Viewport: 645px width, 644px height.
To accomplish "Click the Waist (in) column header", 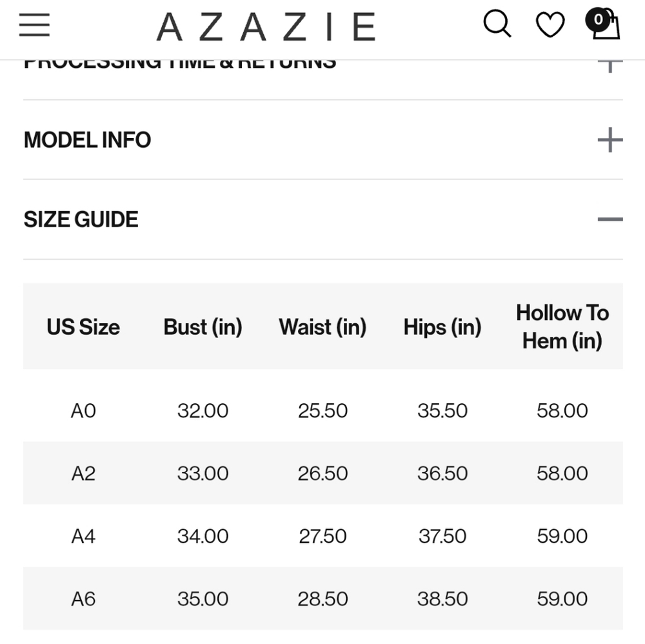I will pos(322,327).
